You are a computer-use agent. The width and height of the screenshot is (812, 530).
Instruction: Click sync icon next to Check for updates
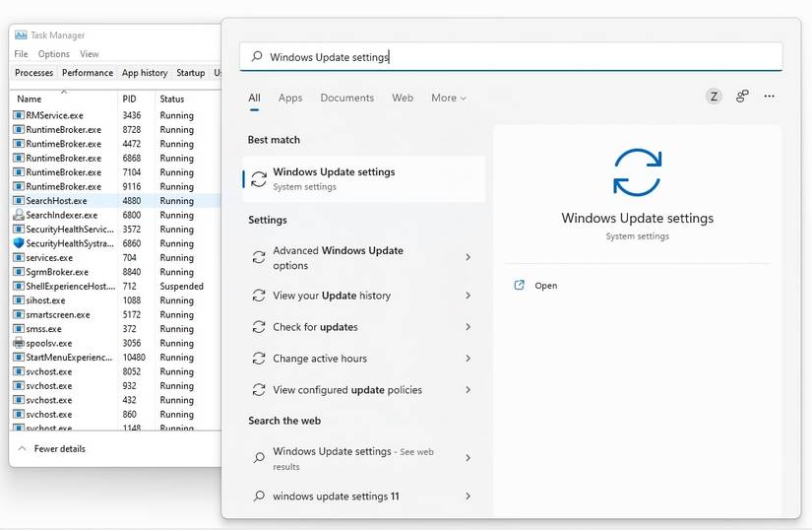(x=259, y=327)
